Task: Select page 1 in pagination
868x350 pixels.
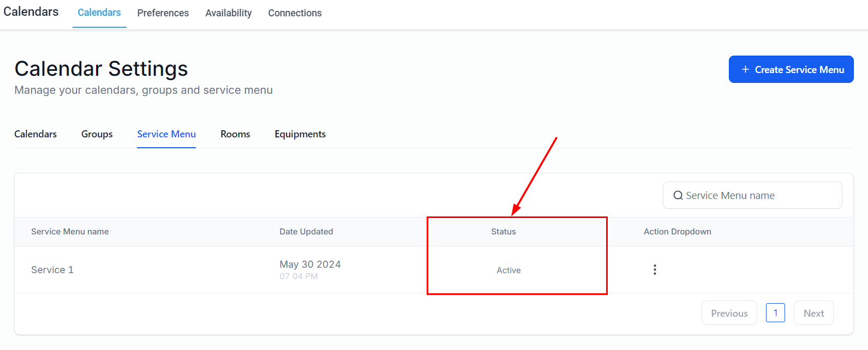Action: (x=775, y=313)
